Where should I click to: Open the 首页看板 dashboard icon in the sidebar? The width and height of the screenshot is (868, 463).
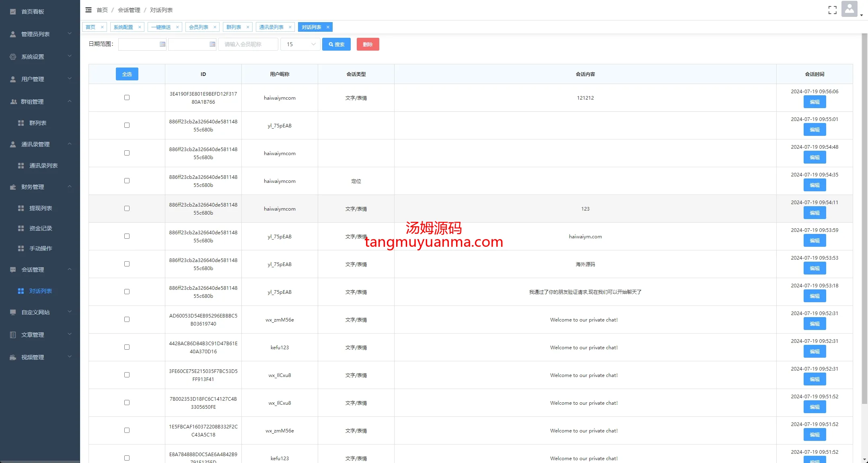tap(13, 12)
